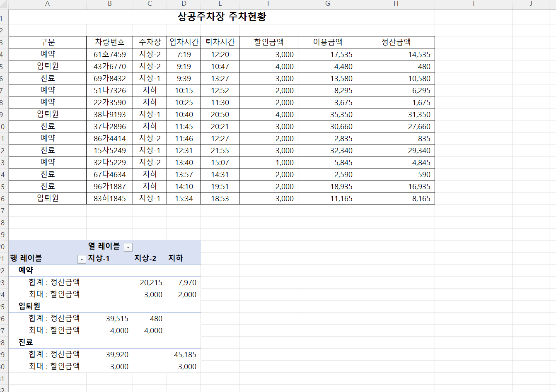
Task: Select the 정산금액 cell showing 29,340
Action: pyautogui.click(x=396, y=150)
